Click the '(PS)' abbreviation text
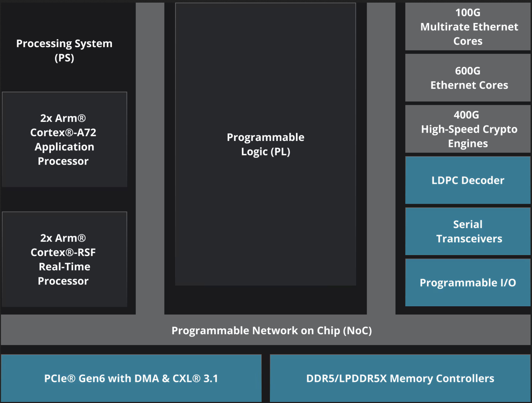This screenshot has width=532, height=403. coord(64,58)
